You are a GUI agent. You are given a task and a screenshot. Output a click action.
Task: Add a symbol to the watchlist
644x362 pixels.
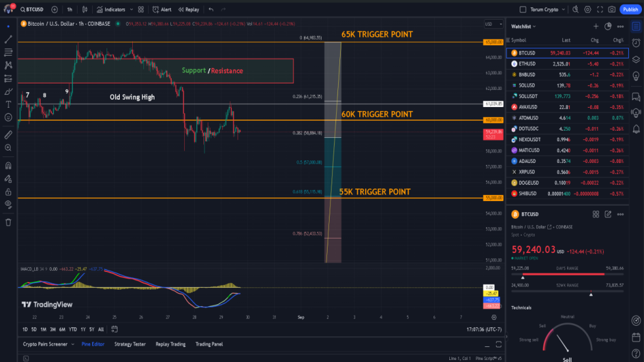[596, 26]
